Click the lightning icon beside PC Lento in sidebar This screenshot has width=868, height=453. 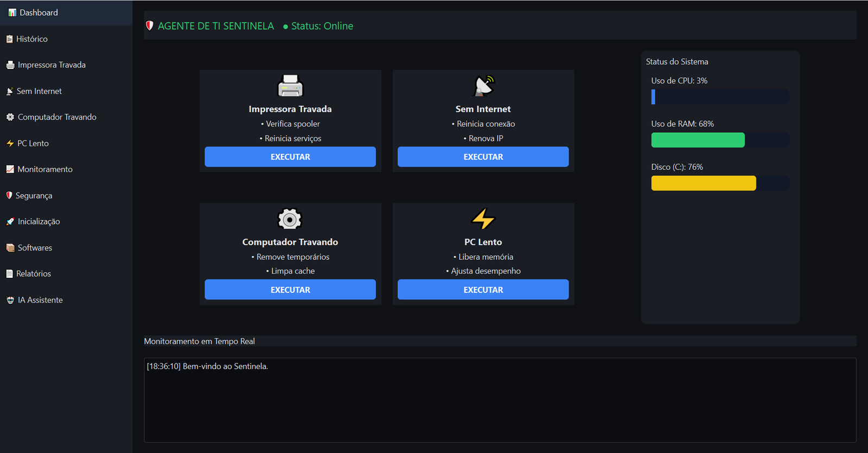click(x=10, y=143)
